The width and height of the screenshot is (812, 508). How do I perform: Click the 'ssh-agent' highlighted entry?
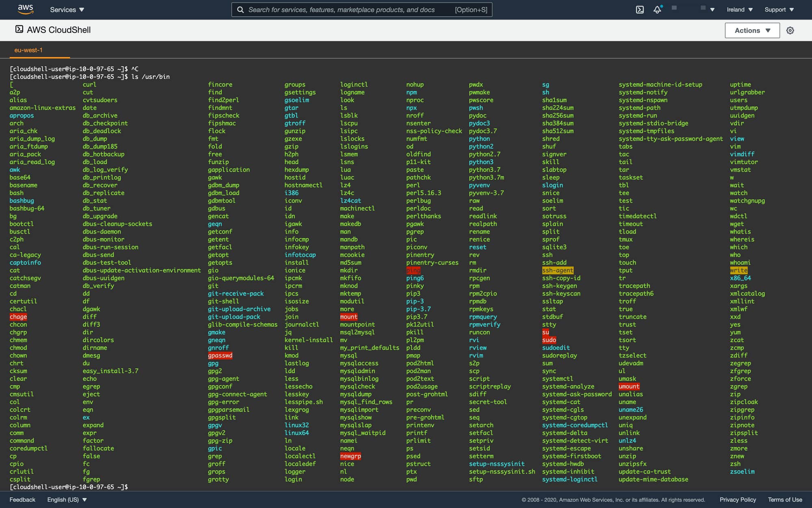(x=558, y=270)
